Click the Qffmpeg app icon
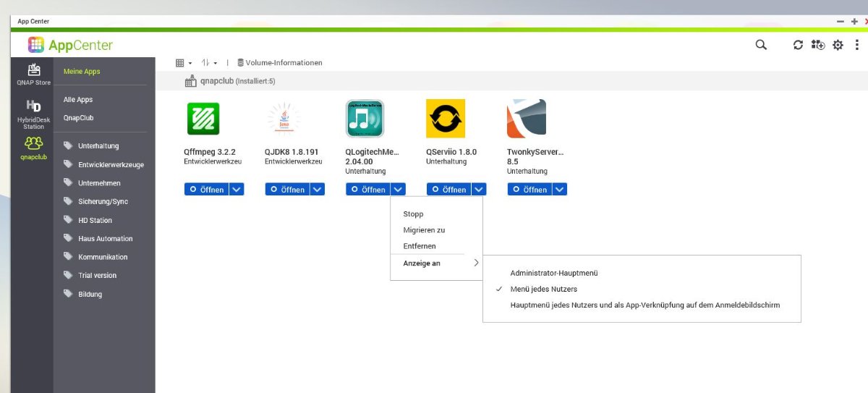Viewport: 868px width, 393px height. click(x=203, y=119)
